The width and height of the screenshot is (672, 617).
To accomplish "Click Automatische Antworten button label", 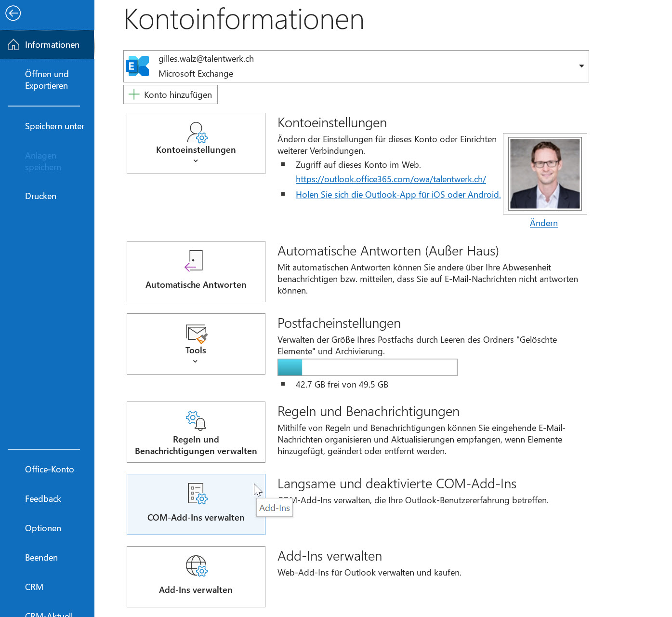I will pos(196,285).
